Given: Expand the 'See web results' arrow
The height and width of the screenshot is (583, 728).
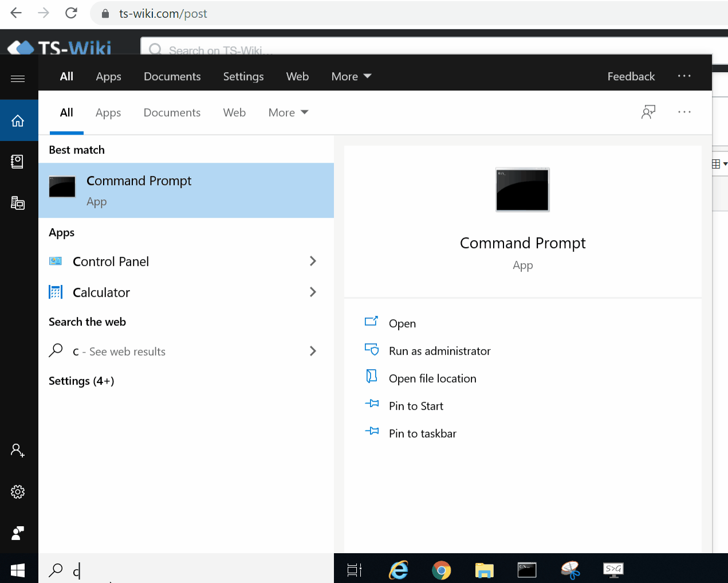Looking at the screenshot, I should click(313, 351).
